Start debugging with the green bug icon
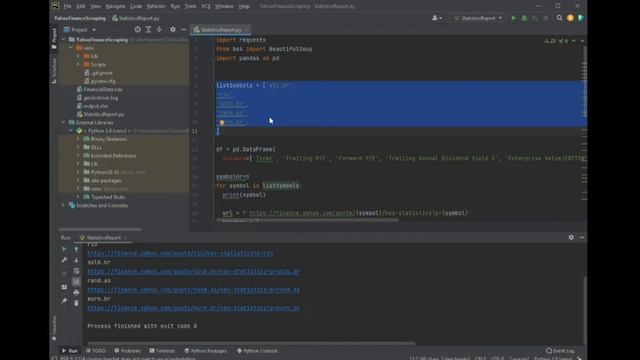This screenshot has height=360, width=640. (x=524, y=18)
